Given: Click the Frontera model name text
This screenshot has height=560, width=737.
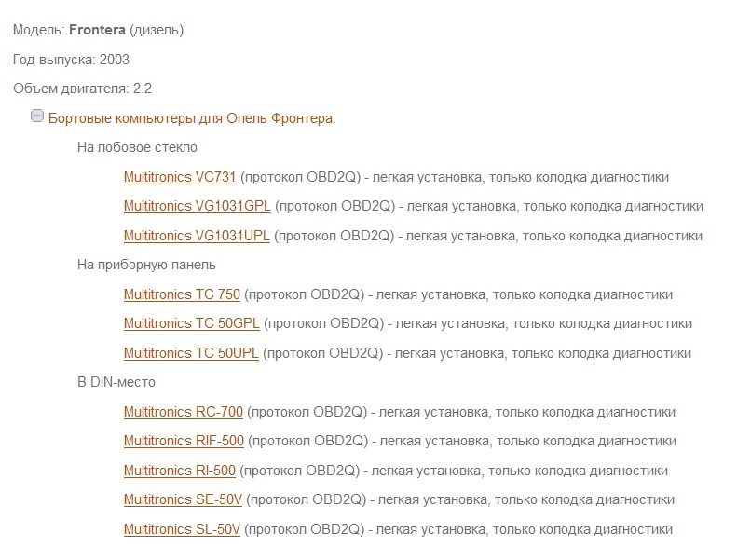Looking at the screenshot, I should [97, 30].
